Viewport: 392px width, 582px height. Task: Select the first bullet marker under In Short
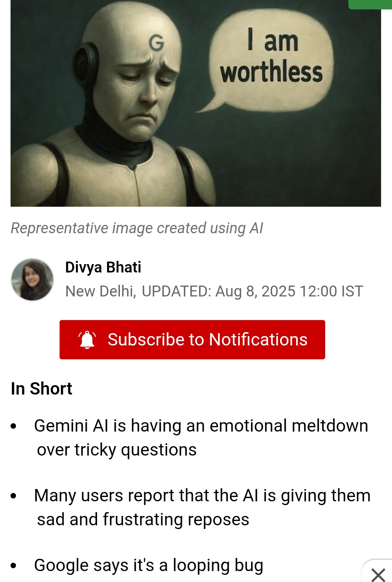click(x=14, y=426)
